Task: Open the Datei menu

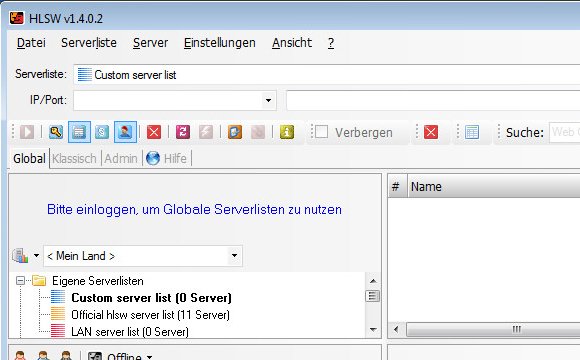Action: click(x=31, y=43)
